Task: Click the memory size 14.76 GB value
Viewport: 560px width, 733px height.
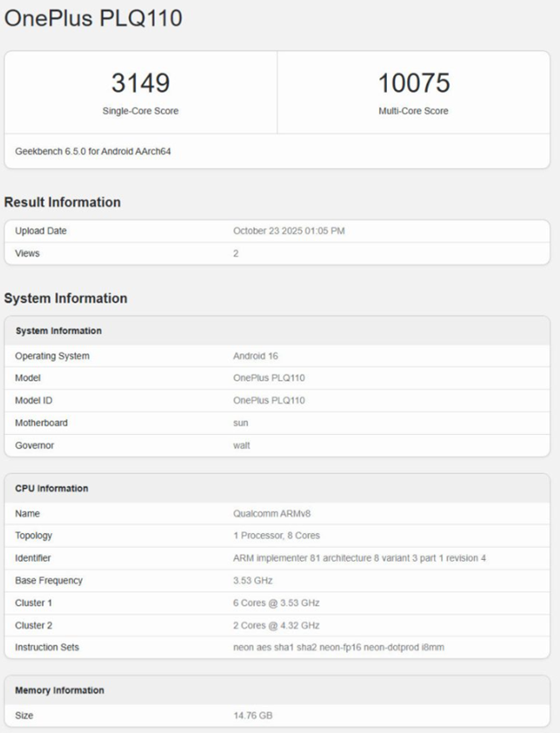Action: pyautogui.click(x=253, y=716)
